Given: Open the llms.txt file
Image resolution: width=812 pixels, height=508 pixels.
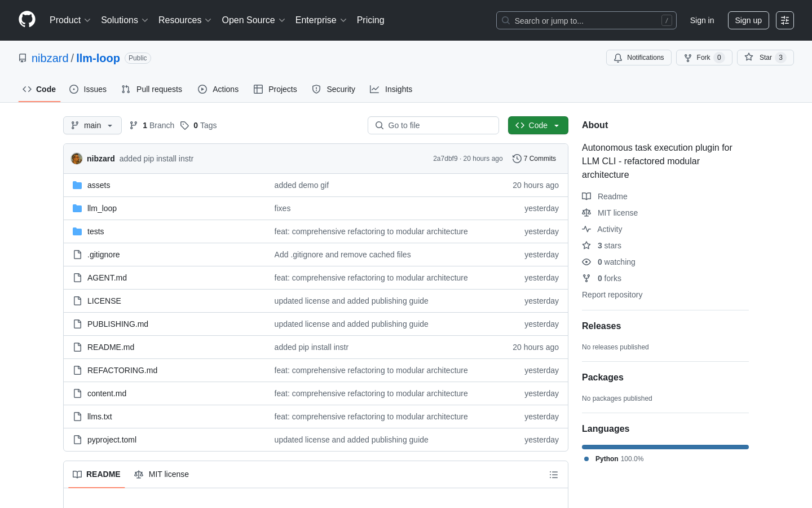Looking at the screenshot, I should pyautogui.click(x=100, y=417).
